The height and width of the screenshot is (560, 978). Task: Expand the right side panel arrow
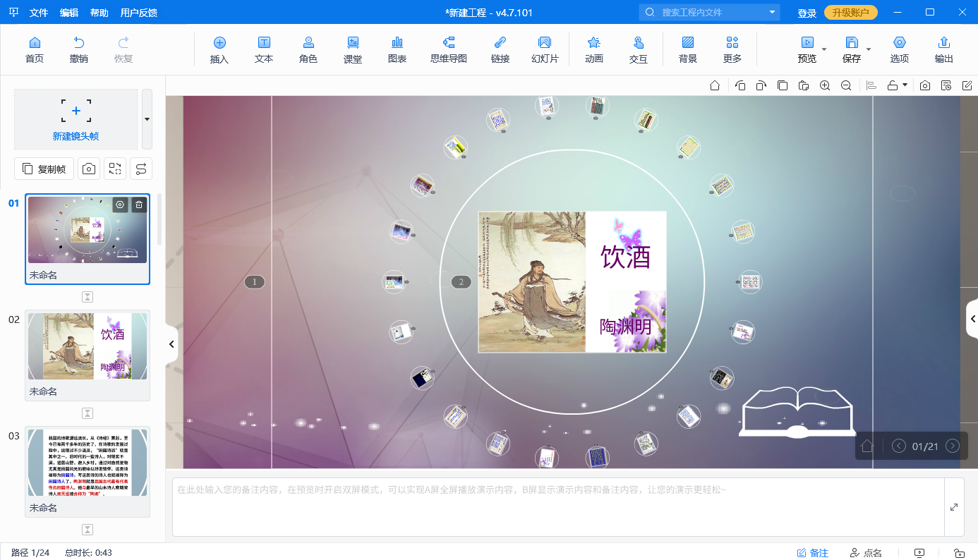(x=972, y=319)
